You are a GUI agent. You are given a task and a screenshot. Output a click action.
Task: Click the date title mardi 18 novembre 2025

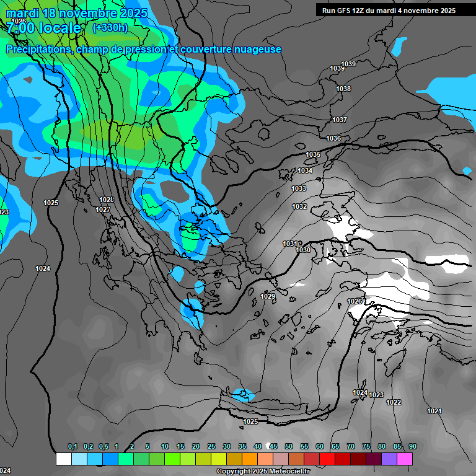point(76,13)
